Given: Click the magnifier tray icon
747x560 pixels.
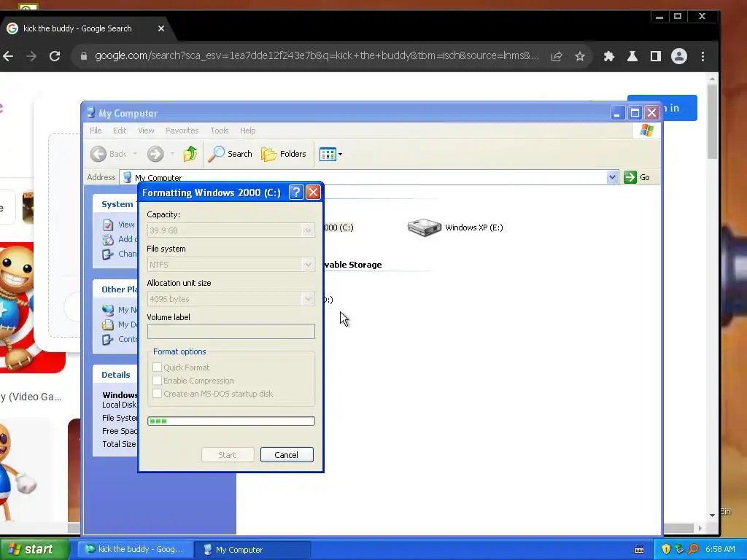Looking at the screenshot, I should coord(693,549).
